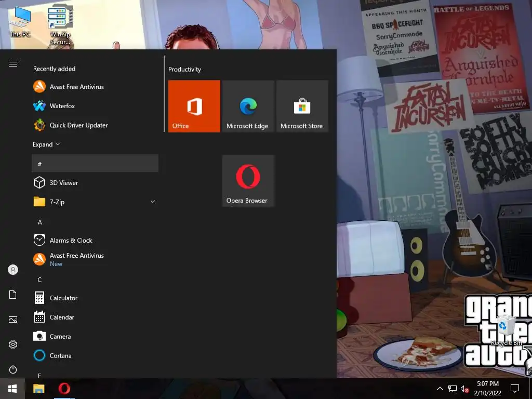Open Calculator app

click(95, 298)
